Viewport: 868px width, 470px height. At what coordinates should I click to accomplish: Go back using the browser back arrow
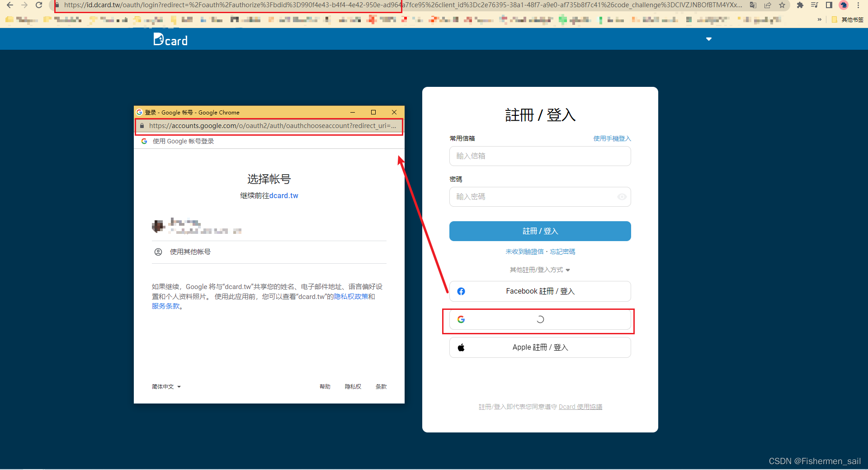point(10,5)
